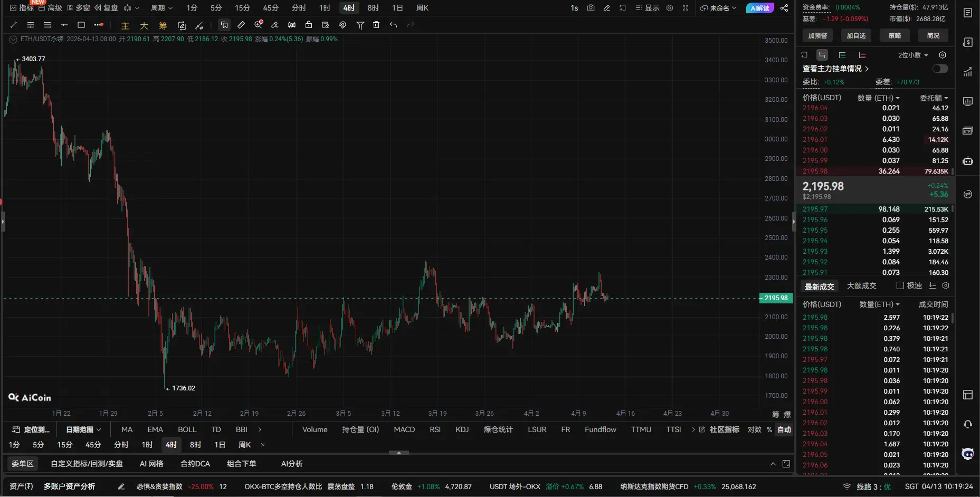This screenshot has width=980, height=497.
Task: Switch order book to bids-only view
Action: coord(842,55)
